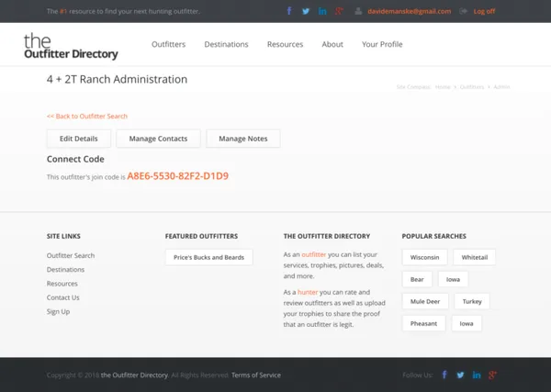Search popular tag Bear

pyautogui.click(x=417, y=279)
